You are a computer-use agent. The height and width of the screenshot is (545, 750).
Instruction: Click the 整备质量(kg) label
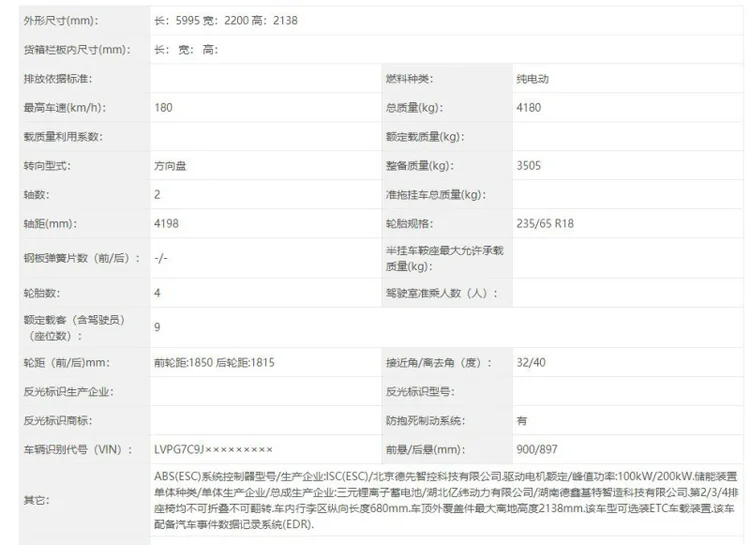click(x=420, y=166)
